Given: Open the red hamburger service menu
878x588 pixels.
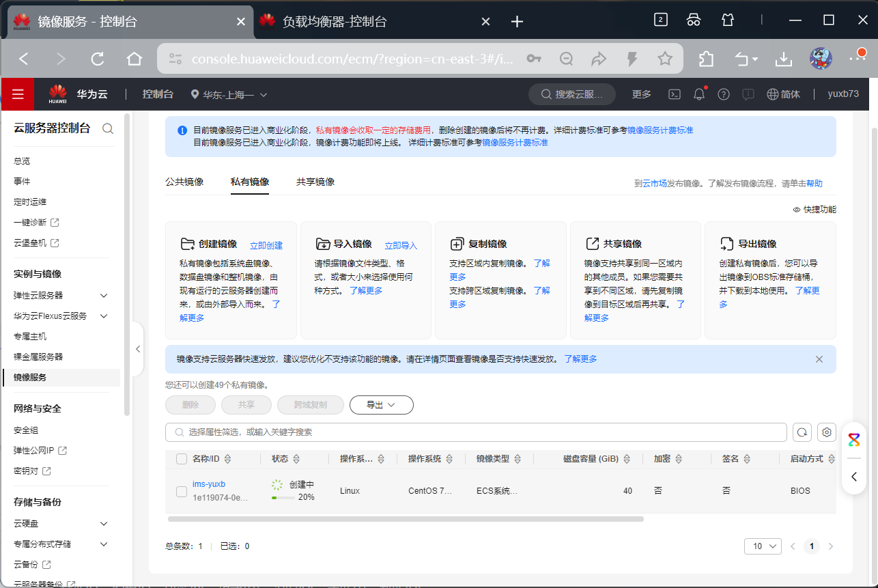Looking at the screenshot, I should coord(18,94).
